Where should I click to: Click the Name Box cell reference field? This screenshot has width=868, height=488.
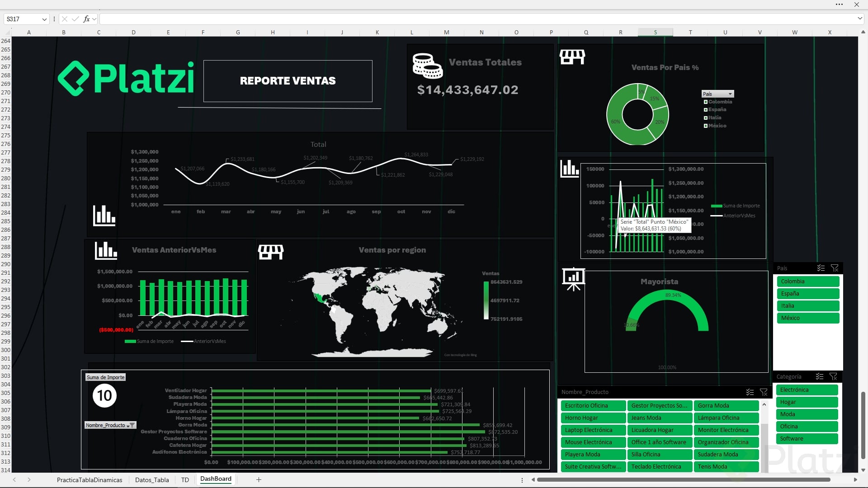[x=23, y=19]
